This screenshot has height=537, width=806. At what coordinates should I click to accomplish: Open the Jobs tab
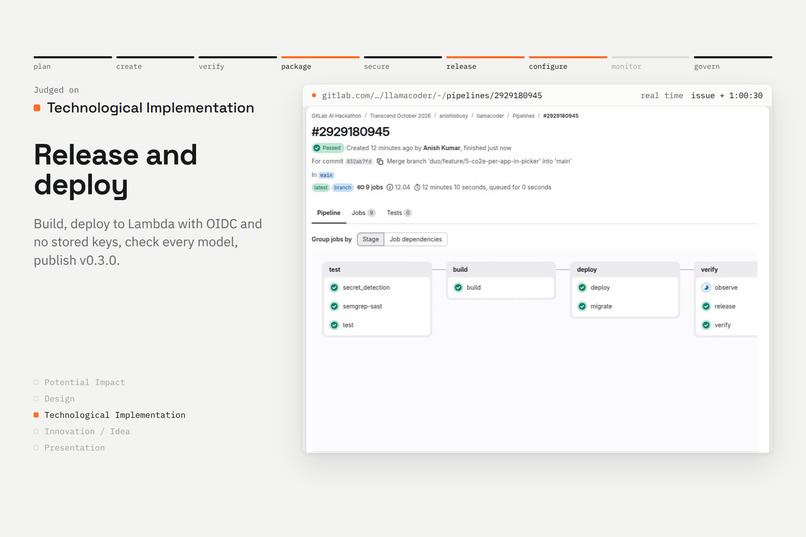coord(363,213)
